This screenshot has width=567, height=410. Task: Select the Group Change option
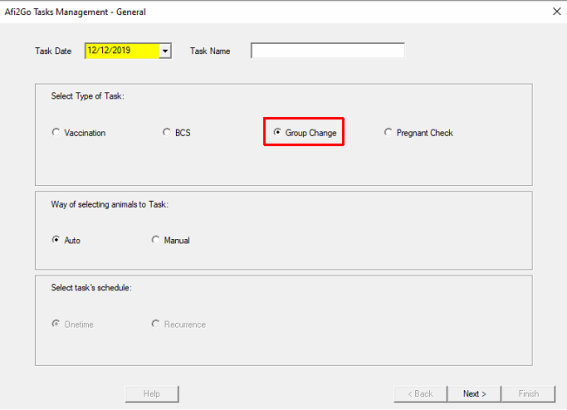pos(305,133)
